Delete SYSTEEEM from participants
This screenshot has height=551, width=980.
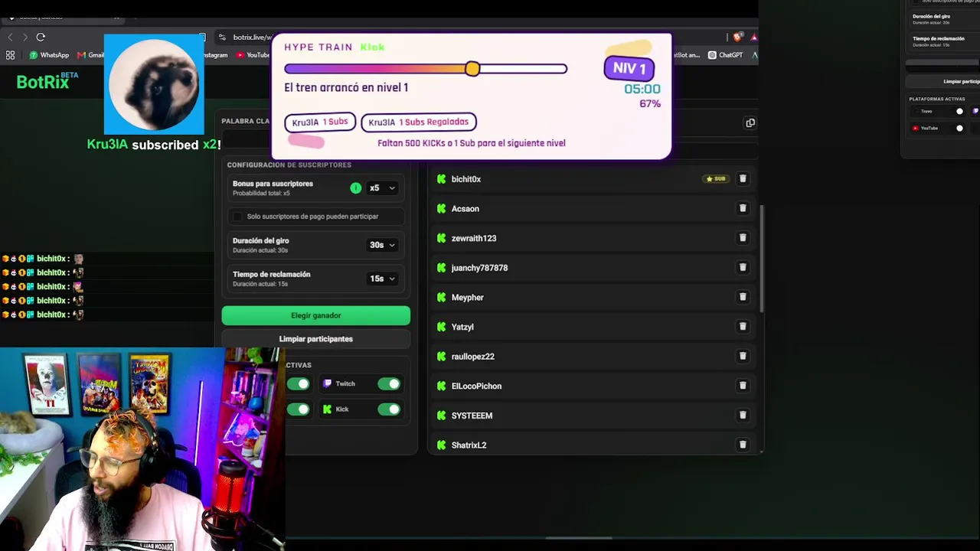coord(743,416)
